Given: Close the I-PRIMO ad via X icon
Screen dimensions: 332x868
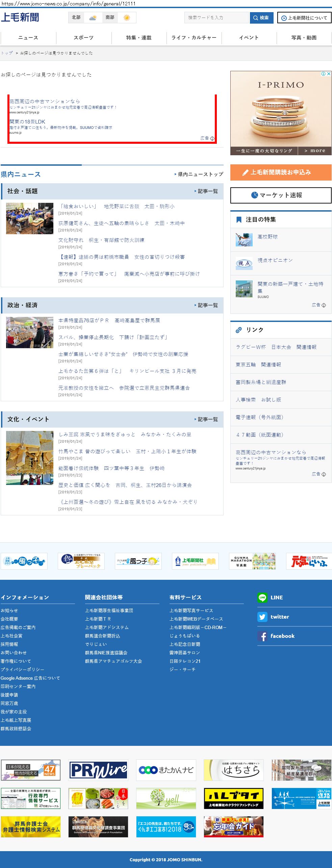Looking at the screenshot, I should coord(328,74).
